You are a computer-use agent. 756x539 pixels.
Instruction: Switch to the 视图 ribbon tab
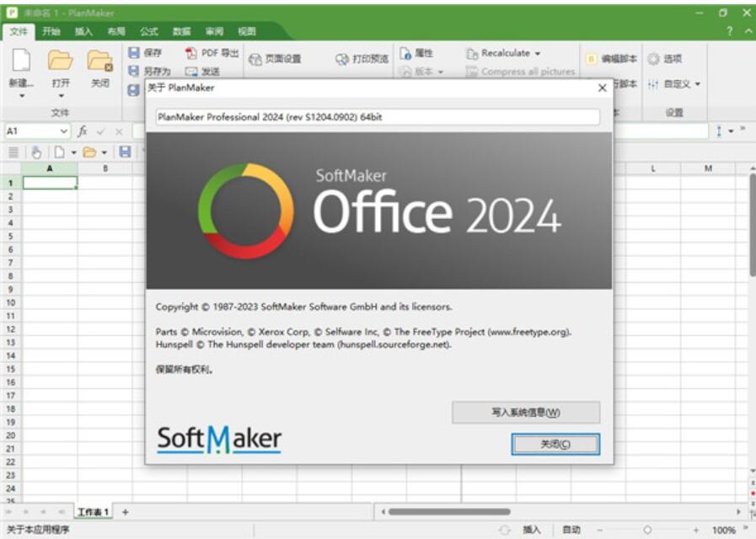tap(247, 32)
